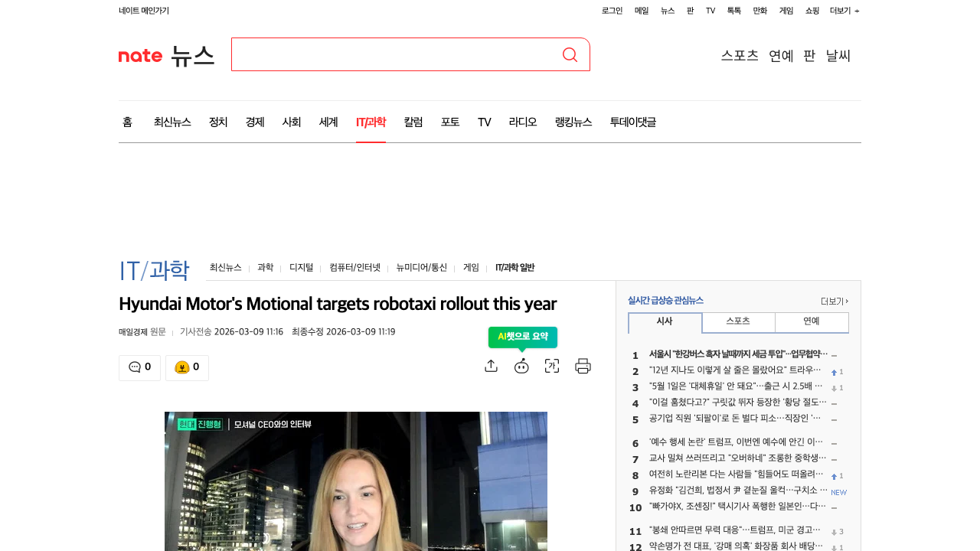Open 뉴미디어/통신 subcategory
The image size is (980, 551).
(x=422, y=268)
